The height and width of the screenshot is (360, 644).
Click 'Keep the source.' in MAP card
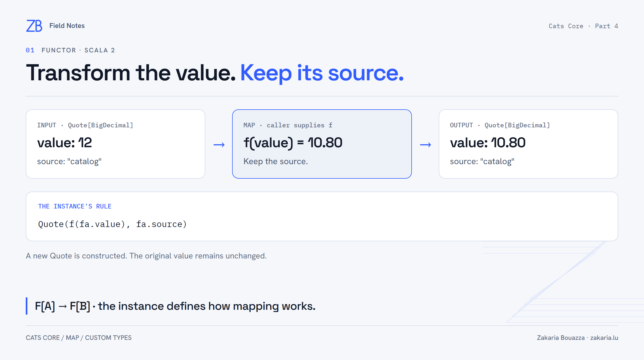point(276,161)
